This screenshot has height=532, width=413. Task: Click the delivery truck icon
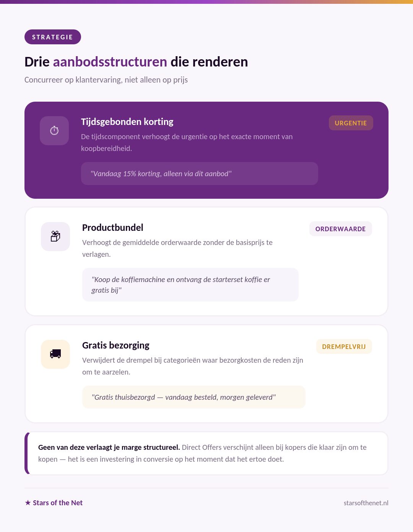(x=55, y=354)
